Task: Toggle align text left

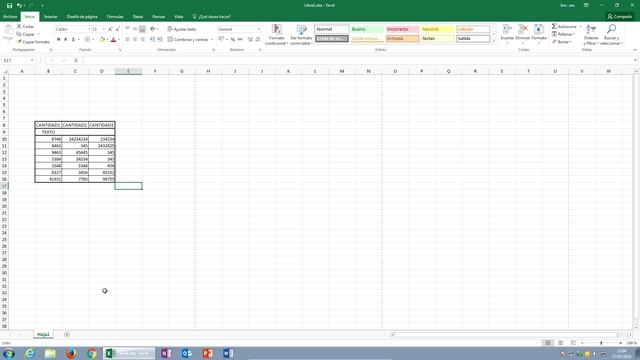Action: pos(127,40)
